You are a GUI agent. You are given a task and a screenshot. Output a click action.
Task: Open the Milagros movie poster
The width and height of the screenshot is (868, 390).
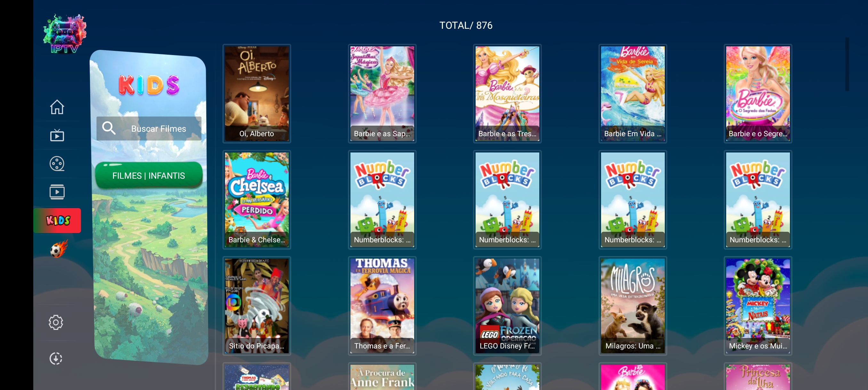[632, 306]
